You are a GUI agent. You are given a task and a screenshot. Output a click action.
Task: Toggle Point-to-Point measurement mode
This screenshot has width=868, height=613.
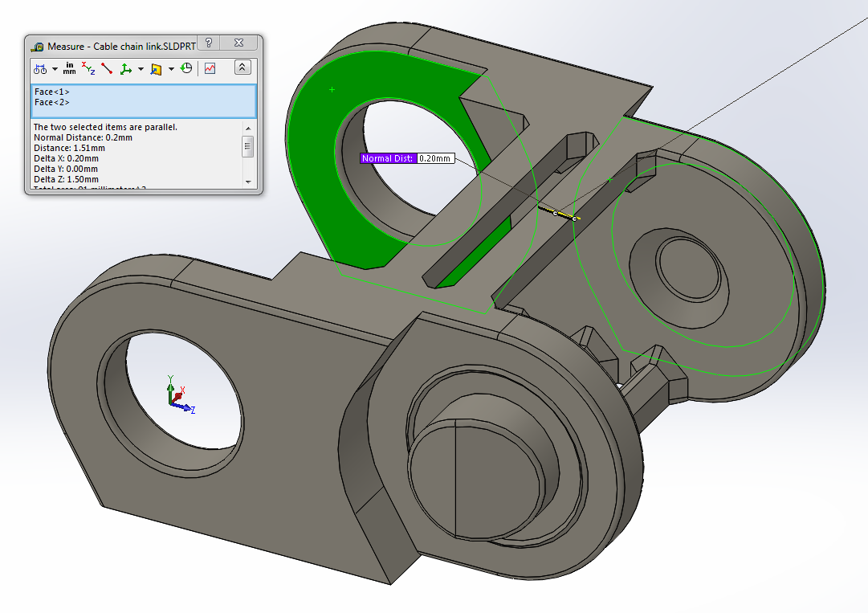(107, 68)
